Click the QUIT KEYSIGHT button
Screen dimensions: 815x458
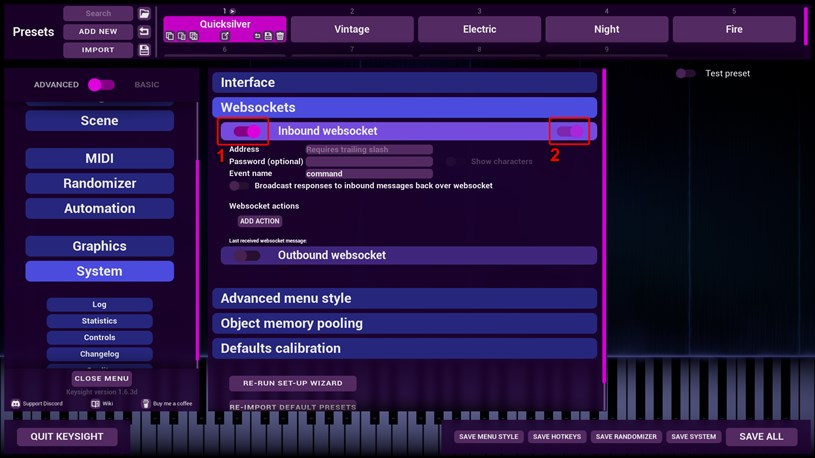pos(67,437)
